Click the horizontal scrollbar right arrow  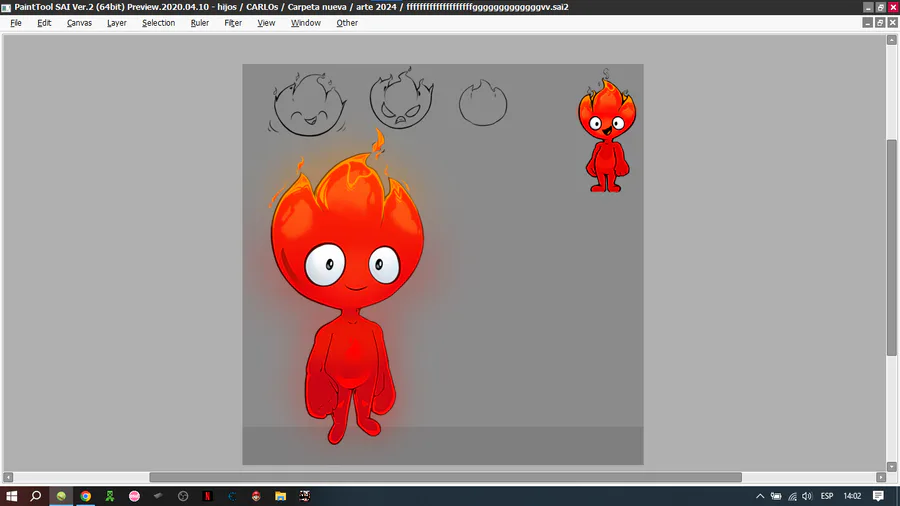point(881,477)
